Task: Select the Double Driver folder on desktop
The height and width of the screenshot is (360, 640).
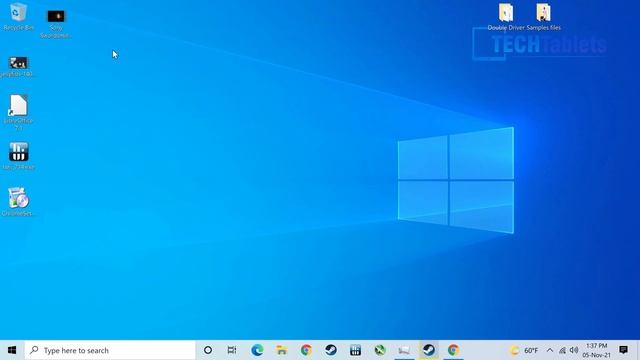Action: coord(506,17)
